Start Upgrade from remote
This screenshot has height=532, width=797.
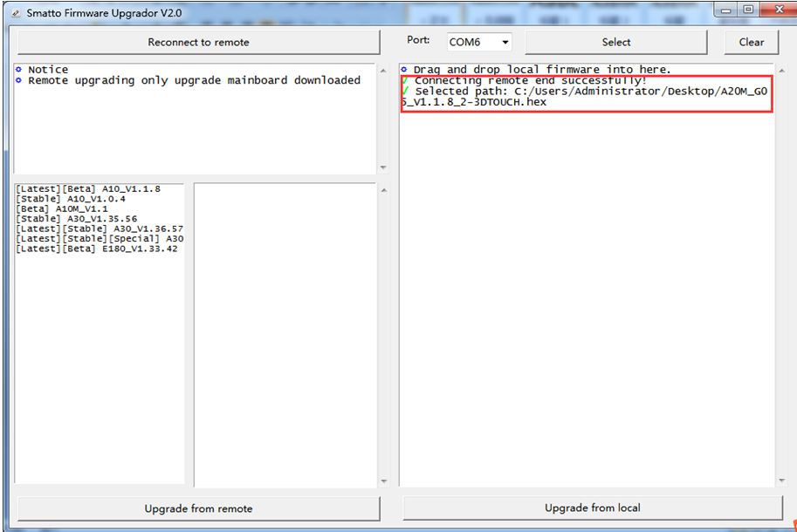tap(198, 508)
